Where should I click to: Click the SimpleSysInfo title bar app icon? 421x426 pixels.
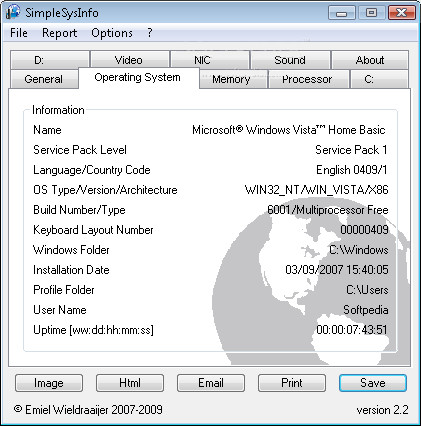pyautogui.click(x=13, y=13)
